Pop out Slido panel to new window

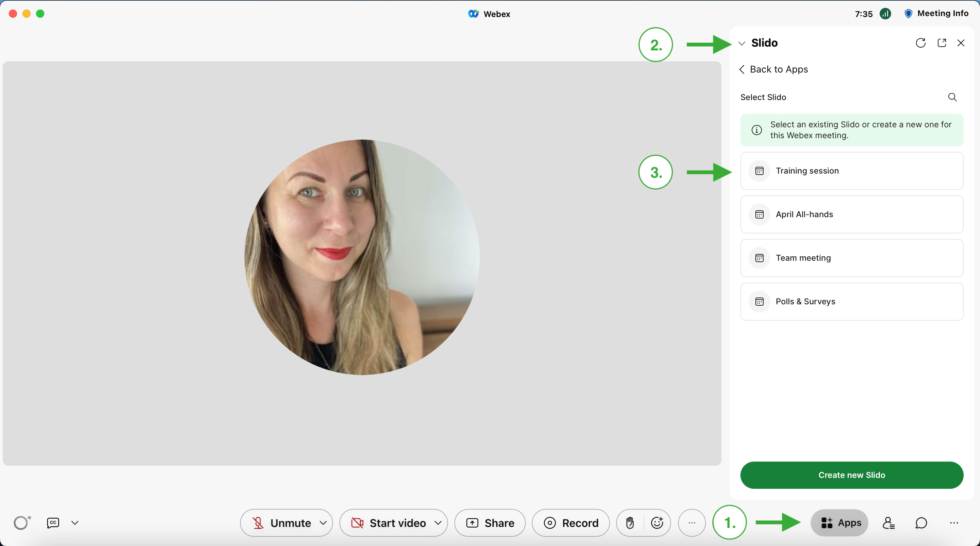pos(942,43)
